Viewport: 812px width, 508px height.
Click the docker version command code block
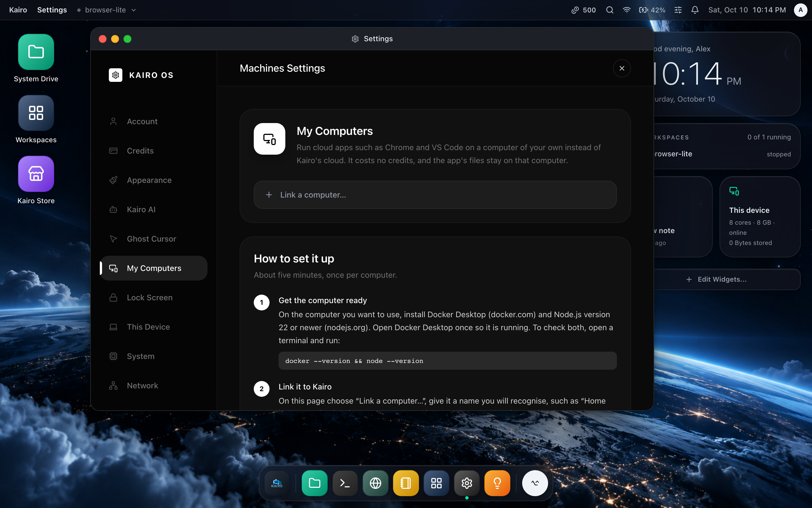coord(447,361)
